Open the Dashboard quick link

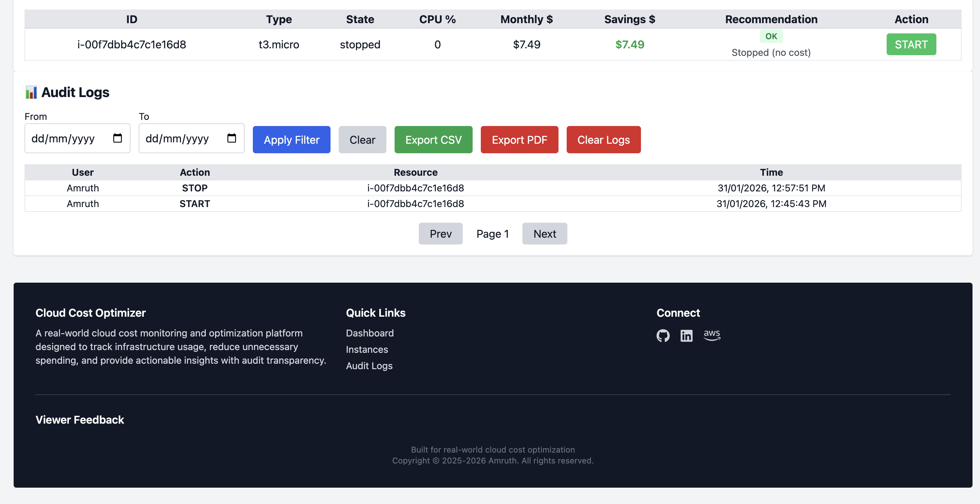click(x=369, y=333)
